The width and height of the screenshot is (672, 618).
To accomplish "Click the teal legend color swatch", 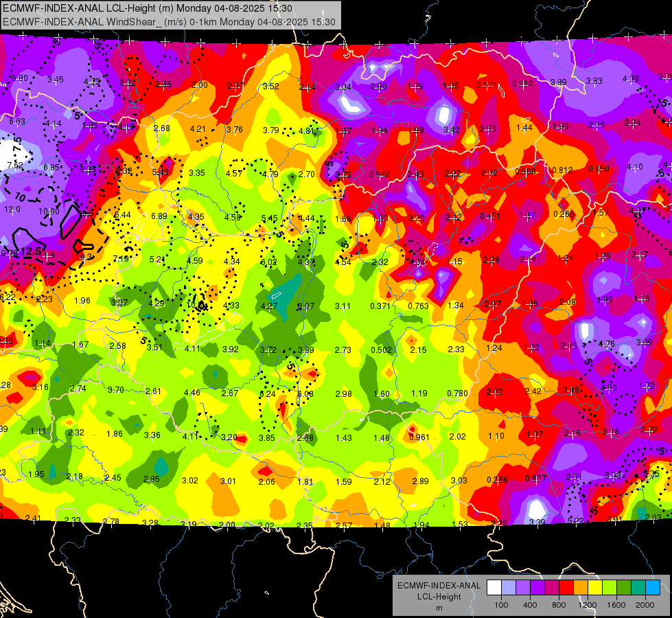I will tap(638, 588).
